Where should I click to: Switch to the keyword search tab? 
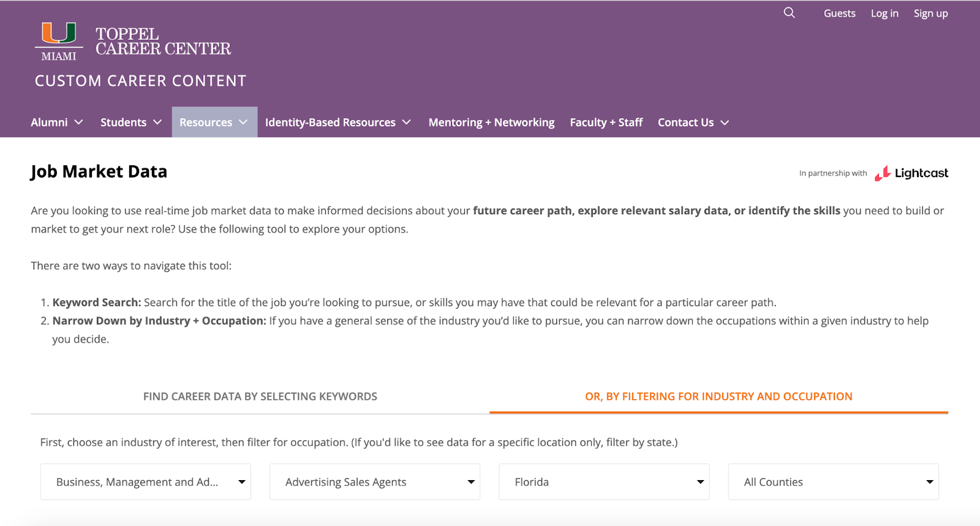click(260, 397)
